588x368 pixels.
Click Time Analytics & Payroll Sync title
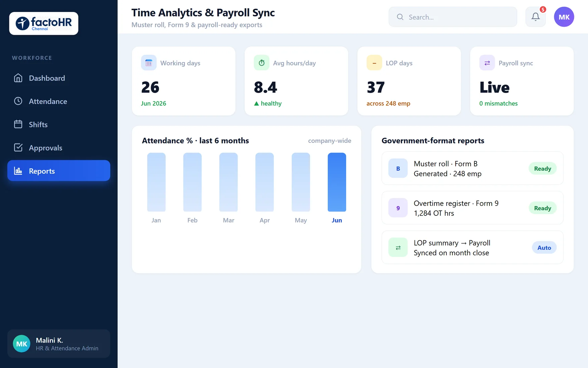(x=203, y=12)
